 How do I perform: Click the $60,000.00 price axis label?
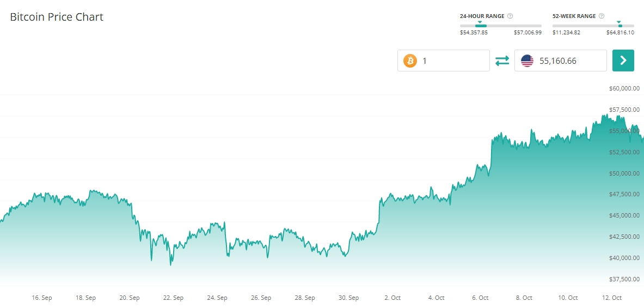pyautogui.click(x=624, y=88)
